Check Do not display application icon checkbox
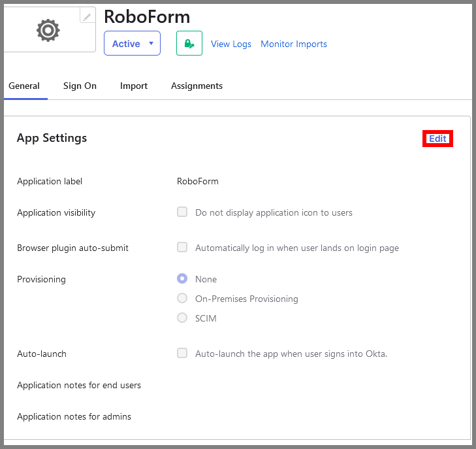 (182, 212)
